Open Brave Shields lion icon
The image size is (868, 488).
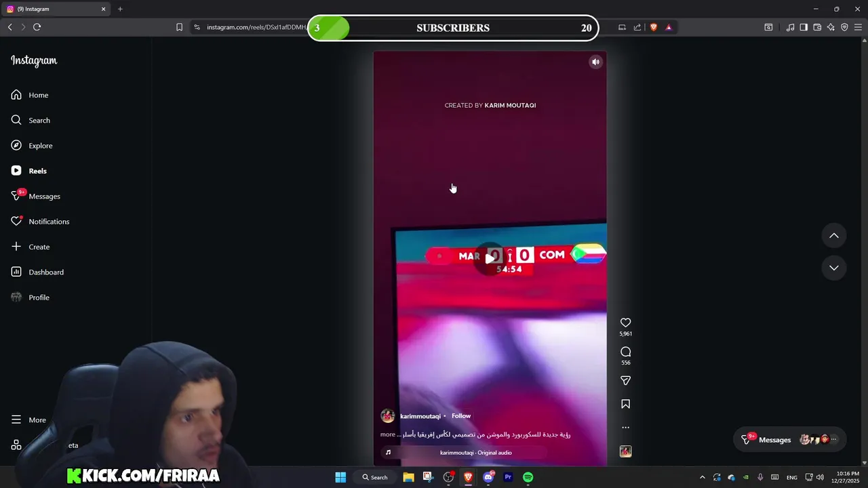[654, 27]
